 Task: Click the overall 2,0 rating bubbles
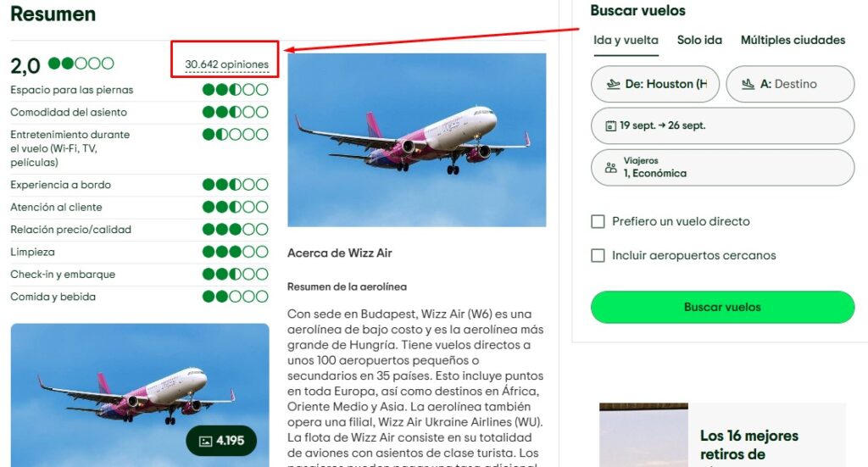click(x=81, y=63)
